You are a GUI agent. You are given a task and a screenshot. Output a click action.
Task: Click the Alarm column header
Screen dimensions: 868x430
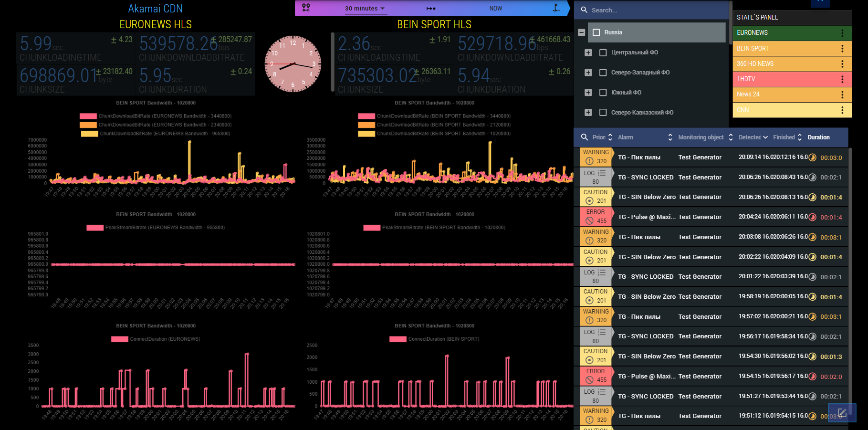tap(626, 137)
